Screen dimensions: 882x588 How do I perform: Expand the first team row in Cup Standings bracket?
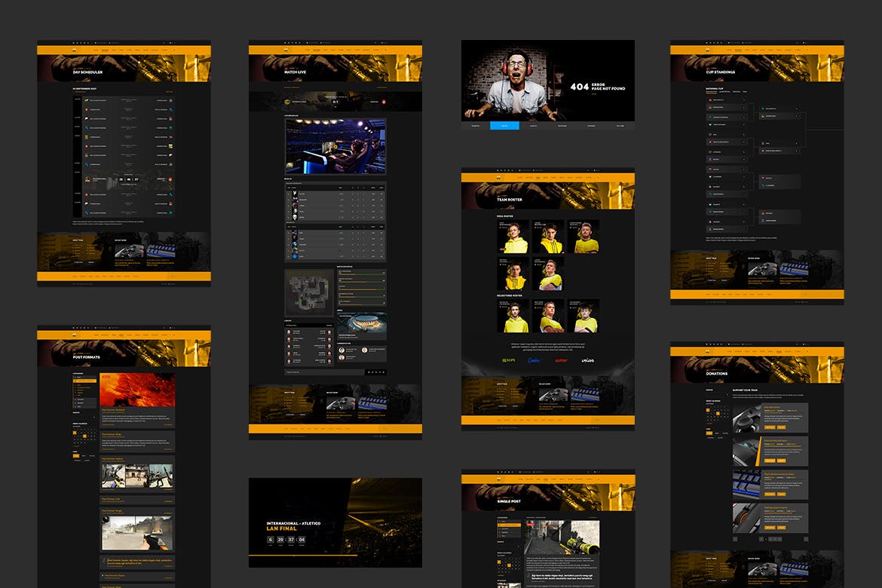(x=745, y=100)
